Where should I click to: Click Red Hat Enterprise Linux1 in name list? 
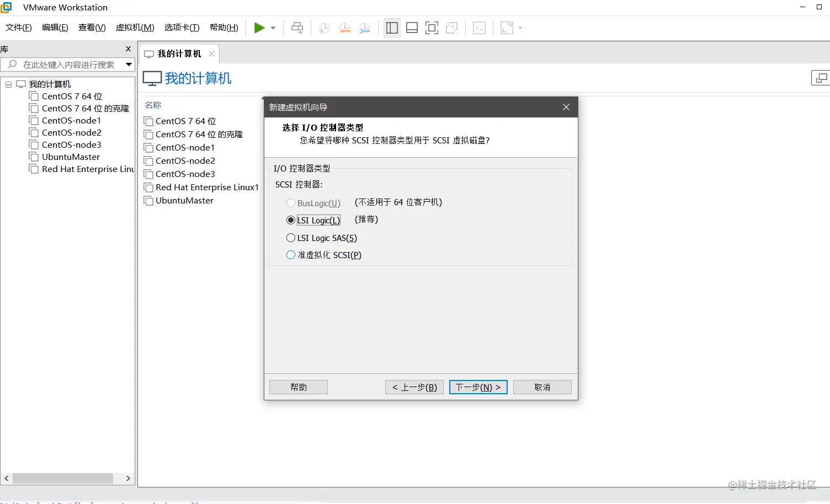[207, 187]
